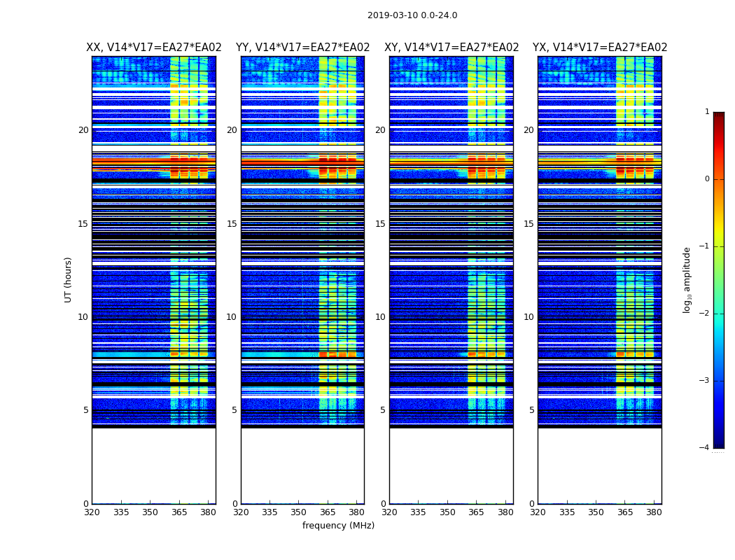Click the "UT (hours)" y-axis label
The height and width of the screenshot is (560, 735).
point(68,279)
